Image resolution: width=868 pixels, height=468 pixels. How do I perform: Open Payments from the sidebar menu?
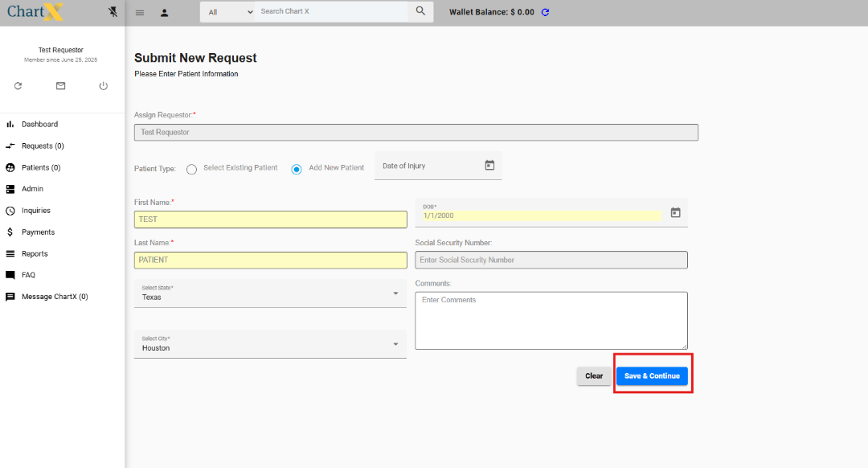38,232
